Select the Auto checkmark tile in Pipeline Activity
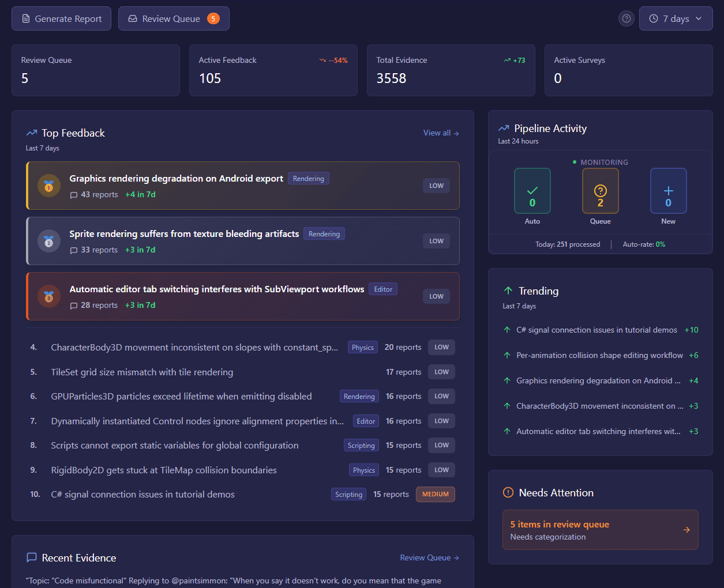 coord(532,191)
